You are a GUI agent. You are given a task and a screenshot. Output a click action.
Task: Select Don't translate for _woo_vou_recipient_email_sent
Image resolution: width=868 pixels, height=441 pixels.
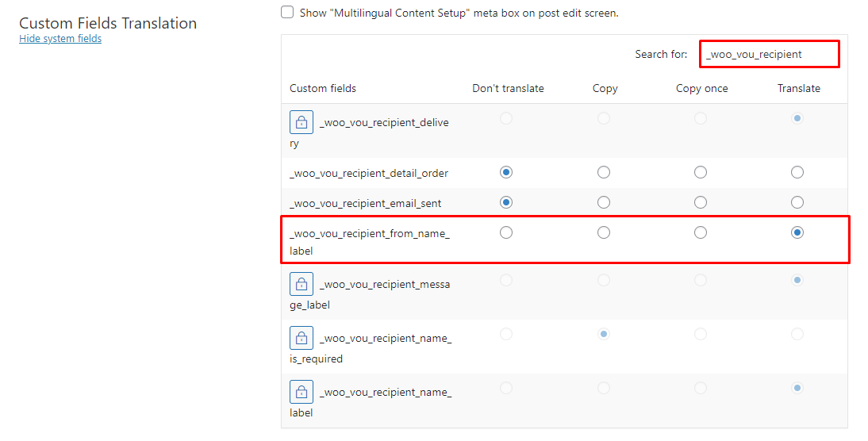click(506, 202)
